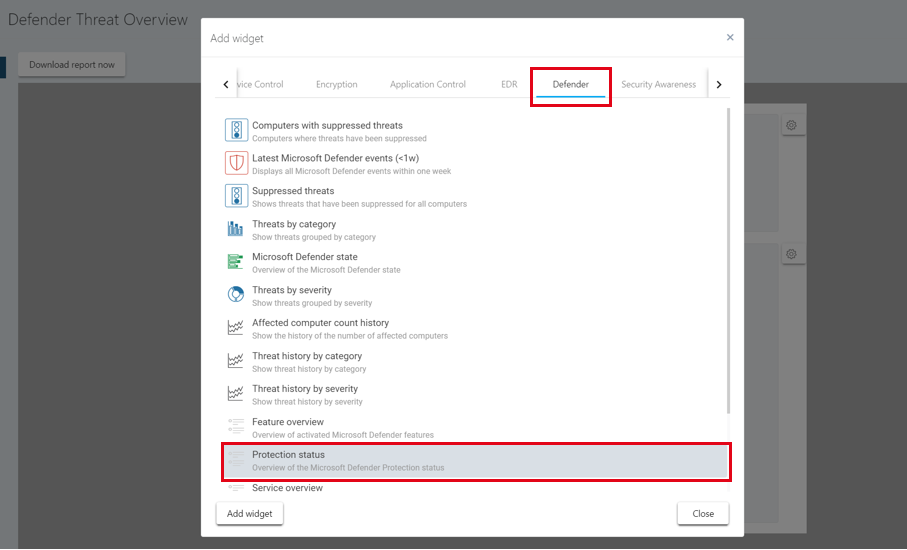Click 'Overview of activated Microsoft Defender features' text
The image size is (907, 550).
[x=343, y=435]
